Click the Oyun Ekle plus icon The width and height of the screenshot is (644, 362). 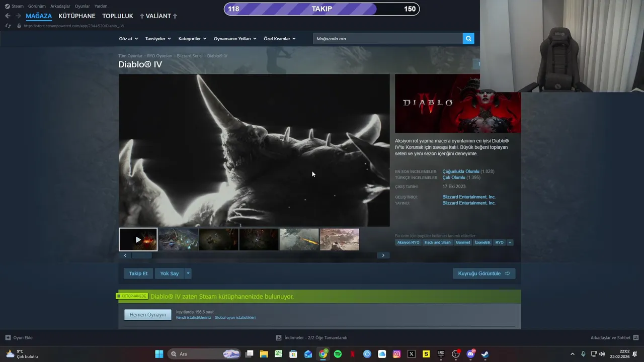tap(8, 338)
